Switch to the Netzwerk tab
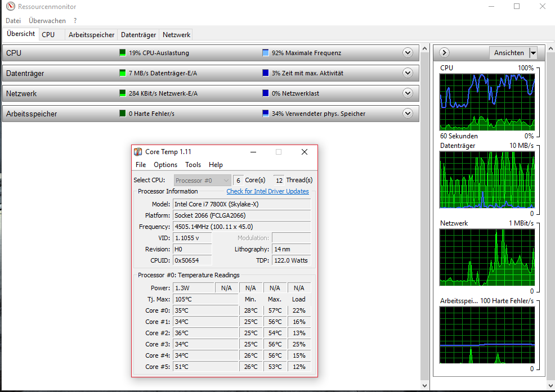555x392 pixels. (x=176, y=35)
